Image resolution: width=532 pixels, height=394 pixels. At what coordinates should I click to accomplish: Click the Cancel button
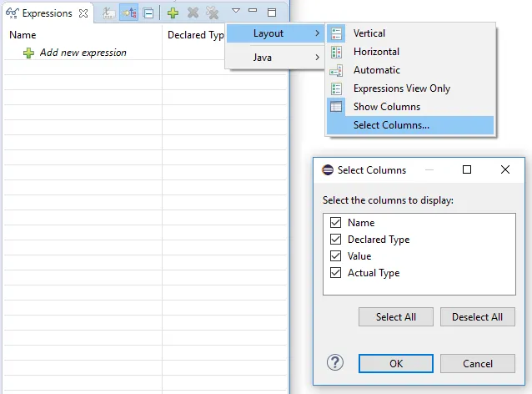pyautogui.click(x=477, y=363)
